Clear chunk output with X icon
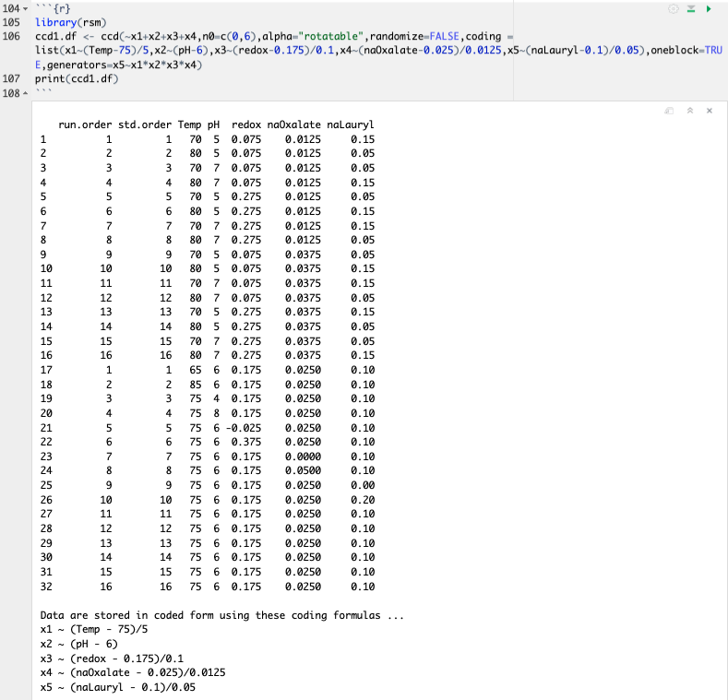The width and height of the screenshot is (728, 700). coord(709,110)
